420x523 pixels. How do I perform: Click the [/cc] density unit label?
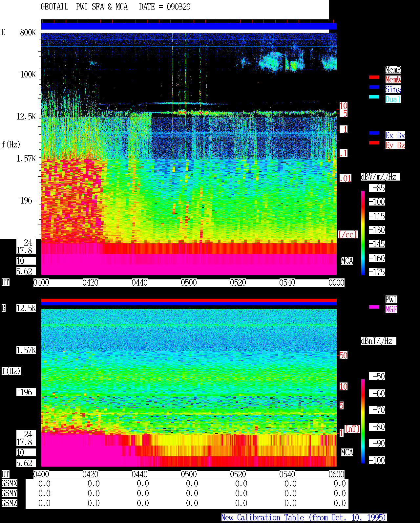click(x=347, y=235)
